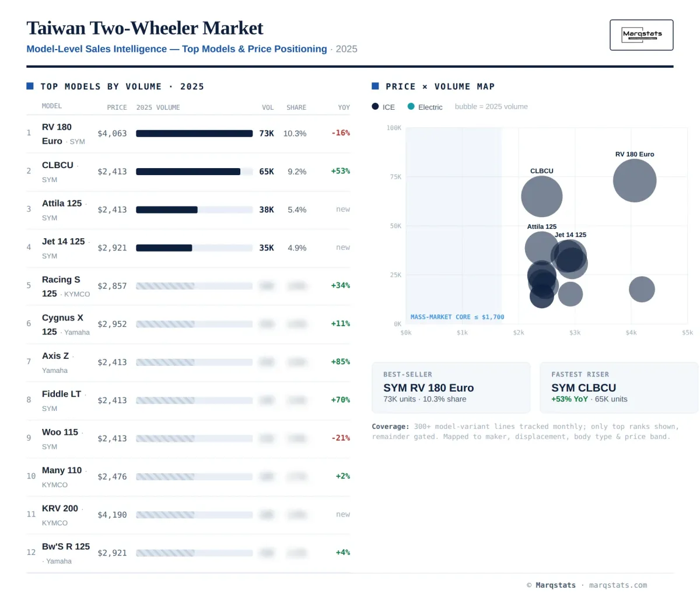
Task: Click the RV 180 Euro volume bar
Action: [194, 134]
